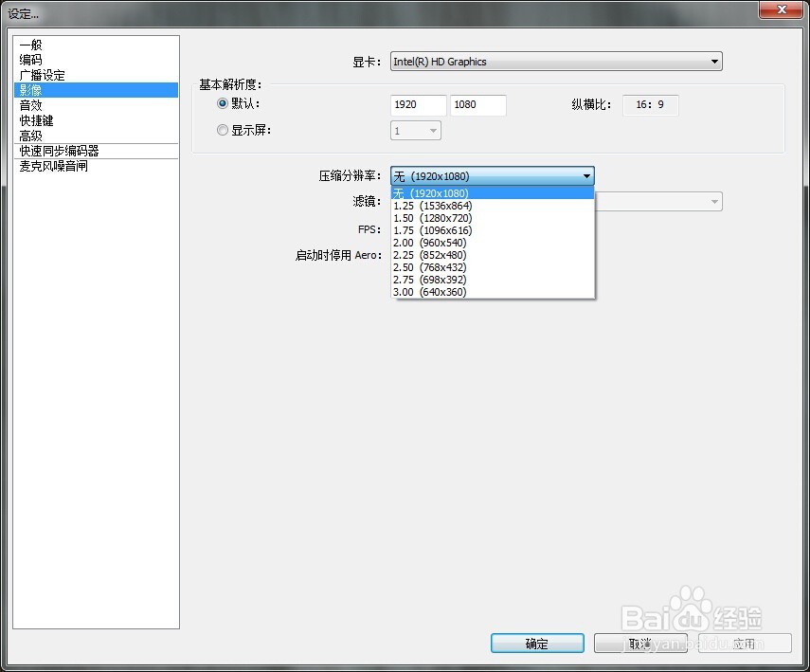Choose 3.00 (640x360) downscale option
The height and width of the screenshot is (672, 810).
tap(493, 292)
